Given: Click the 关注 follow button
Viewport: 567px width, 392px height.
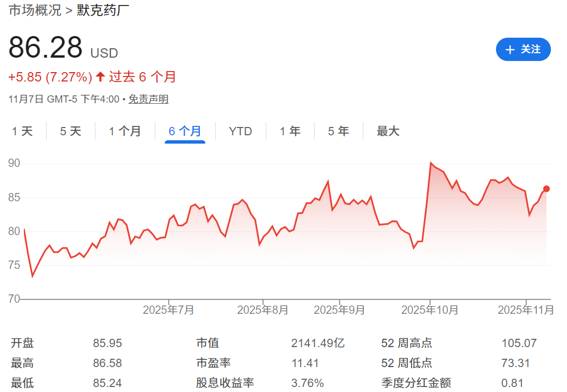Looking at the screenshot, I should [x=523, y=49].
